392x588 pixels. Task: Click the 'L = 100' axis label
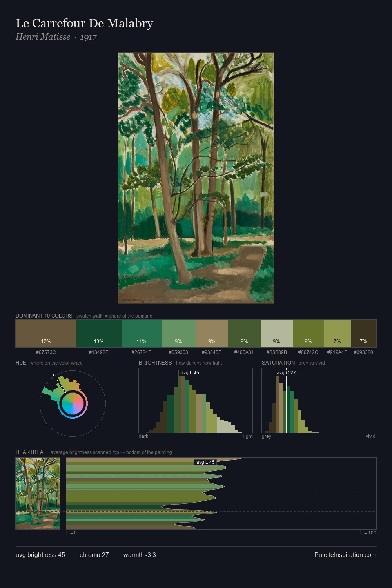pos(368,533)
